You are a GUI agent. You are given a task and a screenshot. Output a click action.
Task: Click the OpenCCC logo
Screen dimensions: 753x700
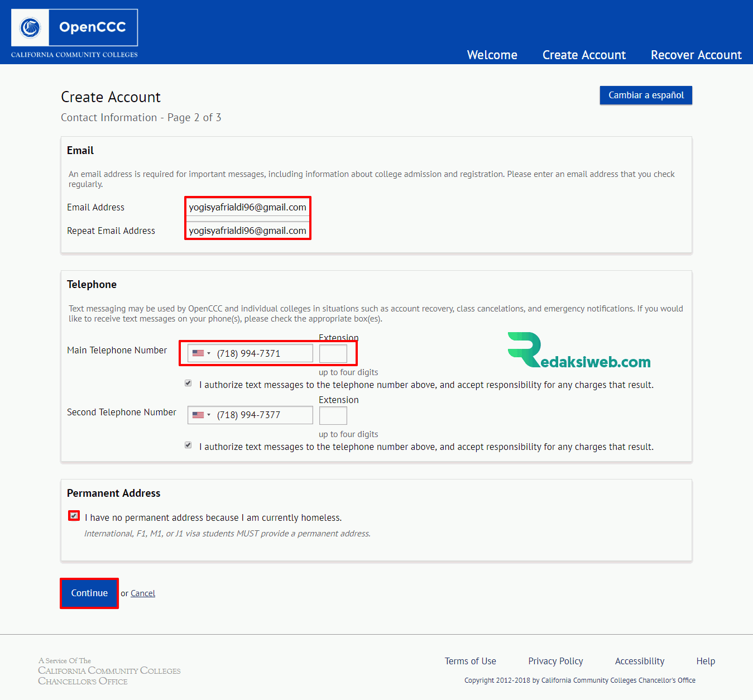[73, 27]
